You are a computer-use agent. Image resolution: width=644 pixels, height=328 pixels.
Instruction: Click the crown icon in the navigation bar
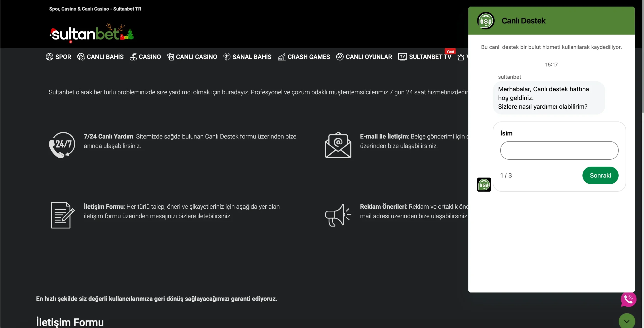[x=461, y=57]
